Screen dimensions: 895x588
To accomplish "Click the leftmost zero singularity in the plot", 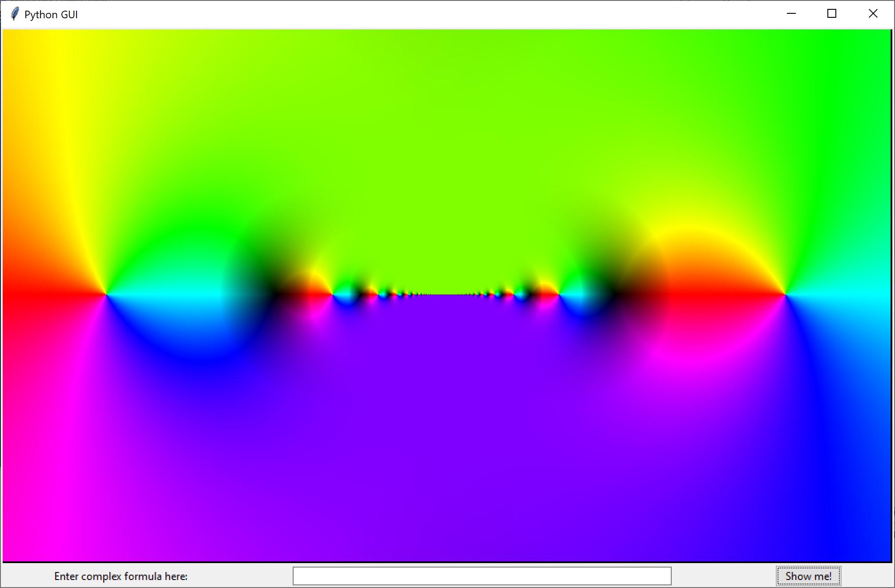I will click(x=107, y=294).
